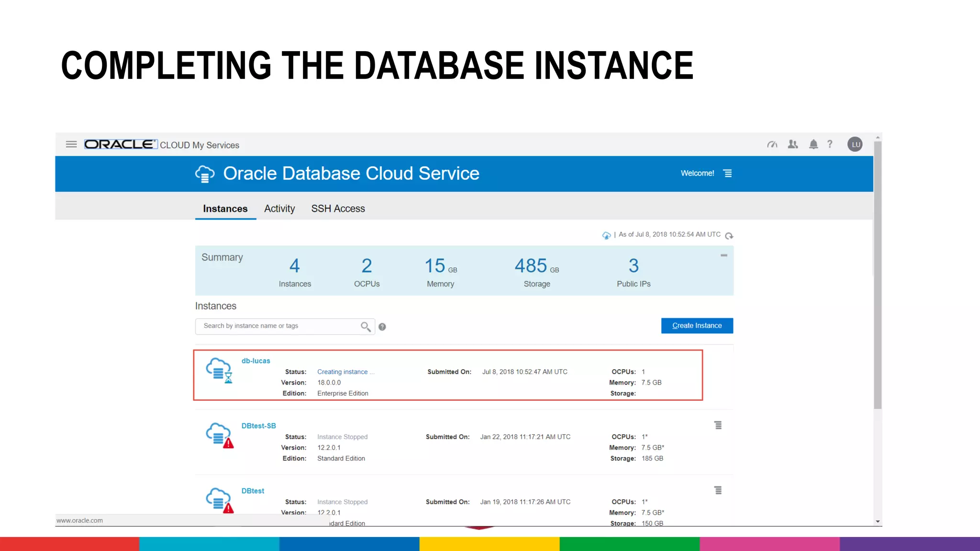Collapse the Summary panel

[x=724, y=255]
